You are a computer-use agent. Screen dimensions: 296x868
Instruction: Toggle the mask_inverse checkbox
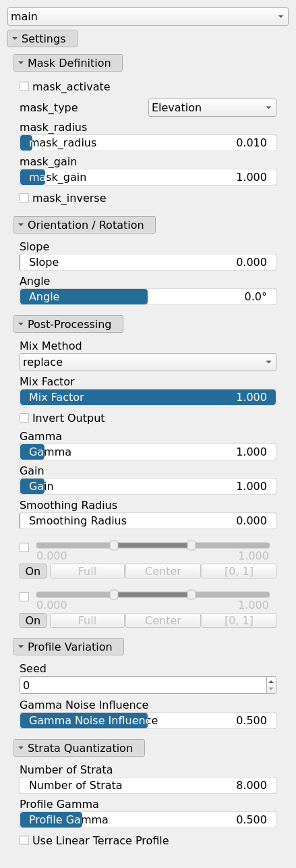(24, 198)
